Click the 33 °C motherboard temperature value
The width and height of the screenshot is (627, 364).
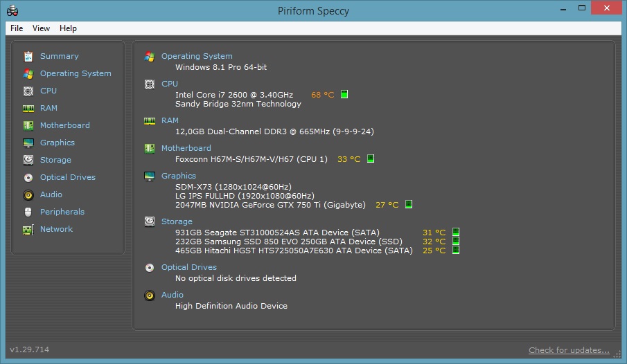(348, 159)
